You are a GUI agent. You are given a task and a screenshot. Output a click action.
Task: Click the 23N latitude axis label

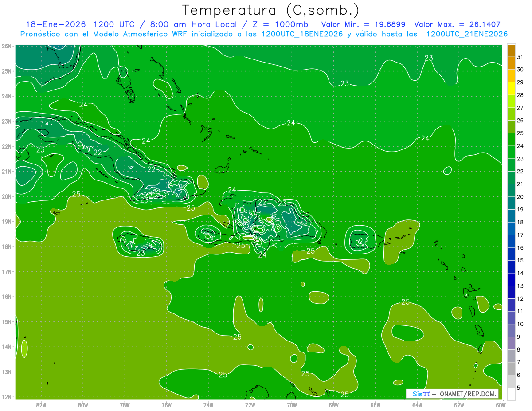pos(6,121)
